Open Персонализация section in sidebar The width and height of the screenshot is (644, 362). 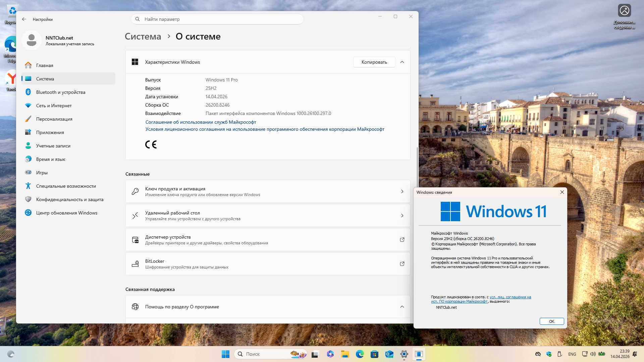(x=54, y=119)
